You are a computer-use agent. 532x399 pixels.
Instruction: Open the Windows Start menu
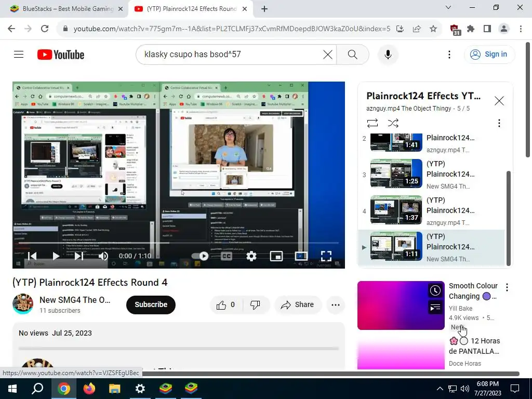pos(12,389)
